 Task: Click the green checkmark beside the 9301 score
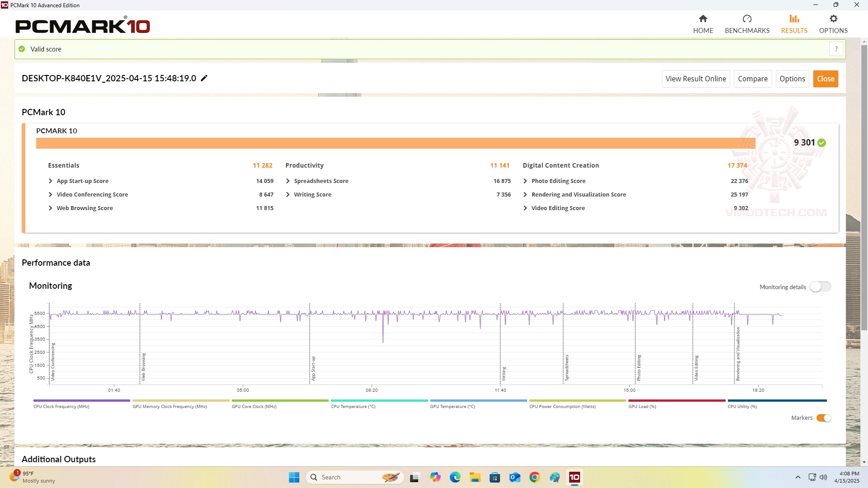tap(821, 142)
